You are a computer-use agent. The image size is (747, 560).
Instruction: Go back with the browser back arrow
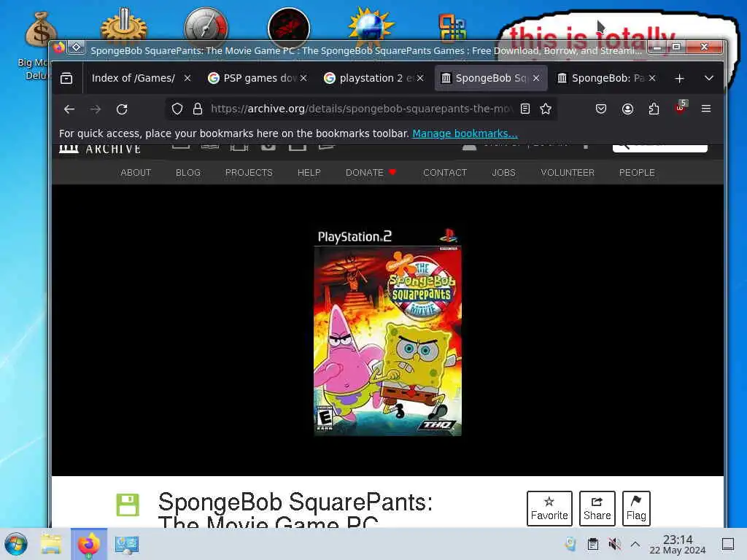(69, 109)
